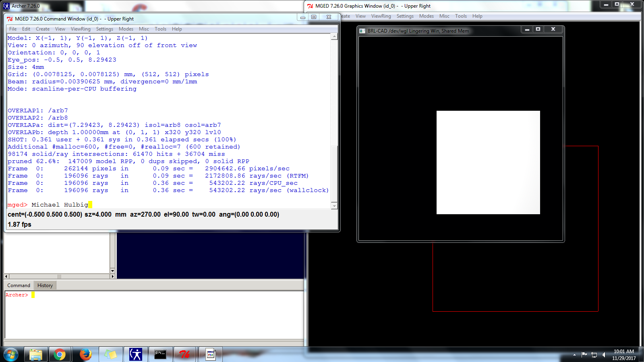The width and height of the screenshot is (644, 362).
Task: Close the MGED Graphics Window
Action: click(x=632, y=4)
